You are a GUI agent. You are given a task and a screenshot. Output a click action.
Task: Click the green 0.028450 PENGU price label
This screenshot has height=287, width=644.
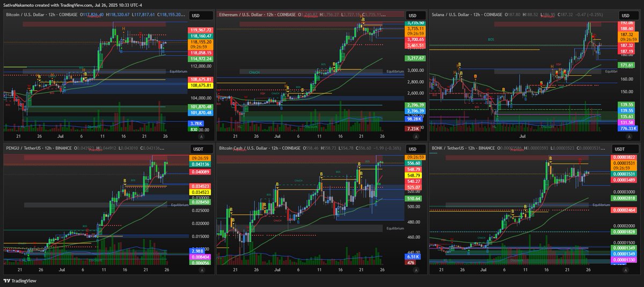(200, 202)
